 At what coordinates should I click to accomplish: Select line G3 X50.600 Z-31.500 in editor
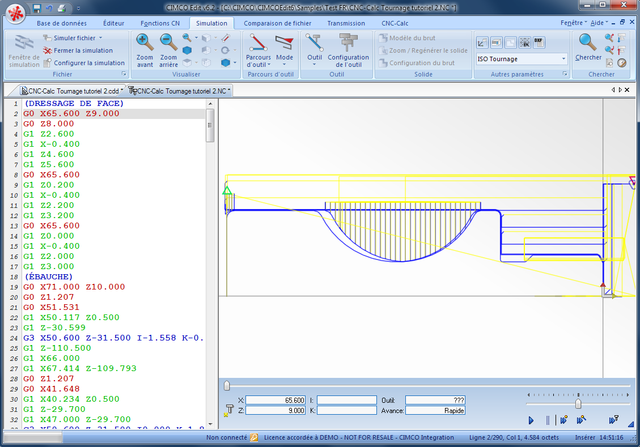tap(113, 338)
